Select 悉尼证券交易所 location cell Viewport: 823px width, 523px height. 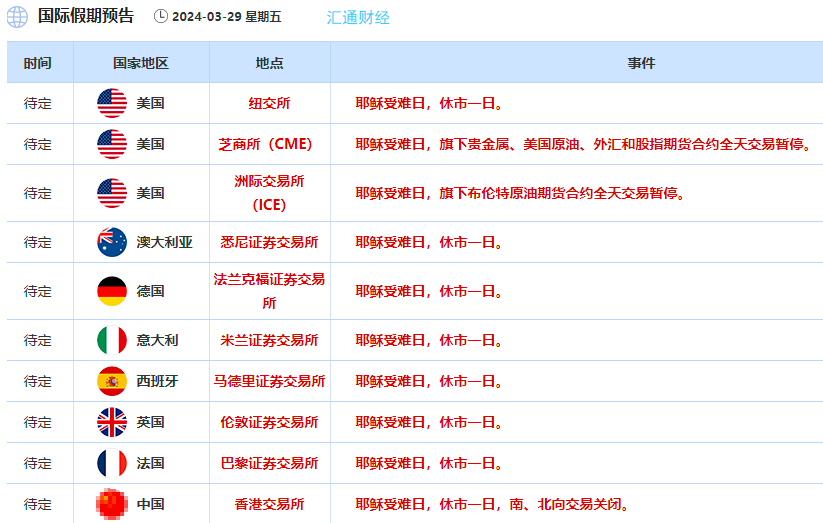(x=270, y=242)
